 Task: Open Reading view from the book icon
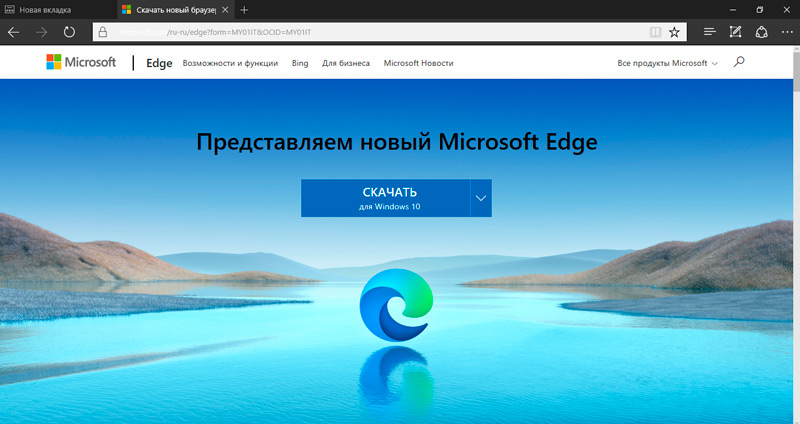(655, 32)
